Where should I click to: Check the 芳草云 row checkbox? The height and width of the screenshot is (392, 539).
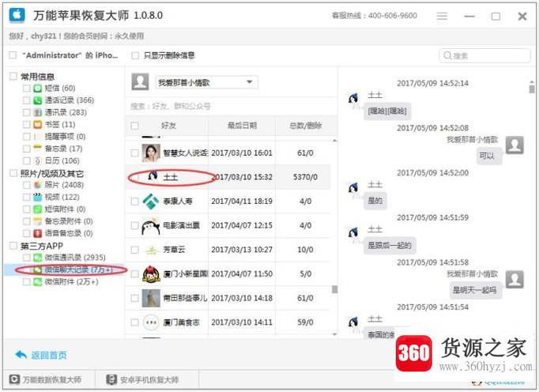coord(134,250)
